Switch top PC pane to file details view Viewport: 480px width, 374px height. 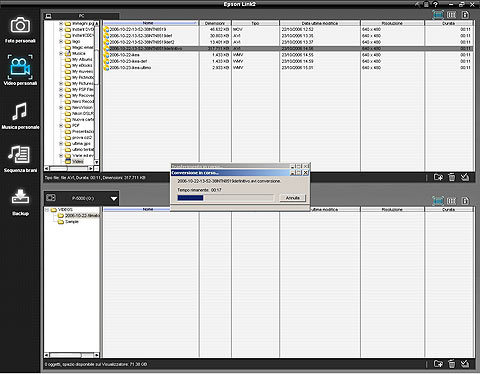[465, 15]
